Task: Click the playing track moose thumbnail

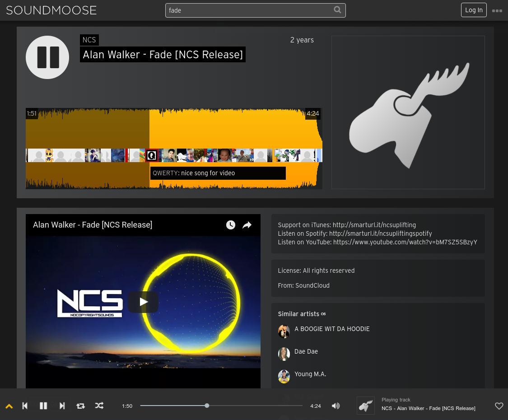Action: [x=366, y=406]
